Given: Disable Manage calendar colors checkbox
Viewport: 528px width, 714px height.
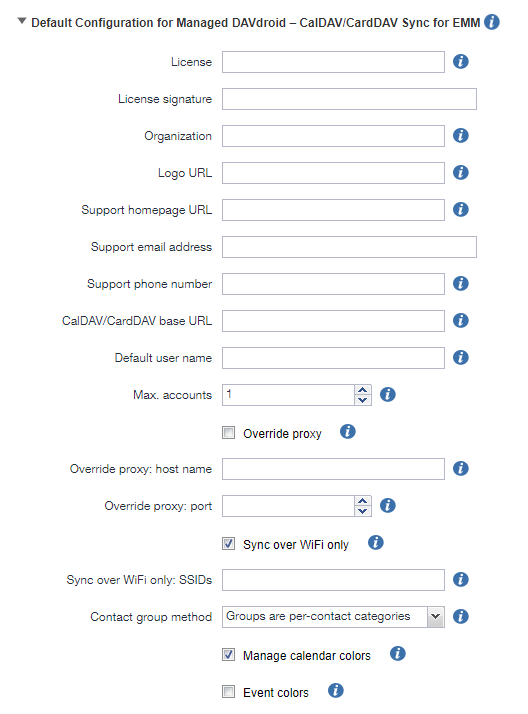Looking at the screenshot, I should [228, 655].
